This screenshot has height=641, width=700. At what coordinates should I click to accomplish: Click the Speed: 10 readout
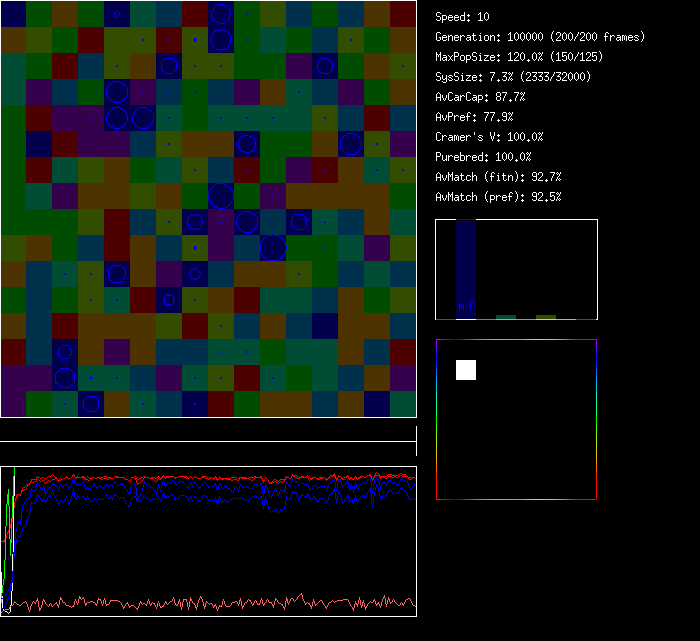pyautogui.click(x=463, y=17)
